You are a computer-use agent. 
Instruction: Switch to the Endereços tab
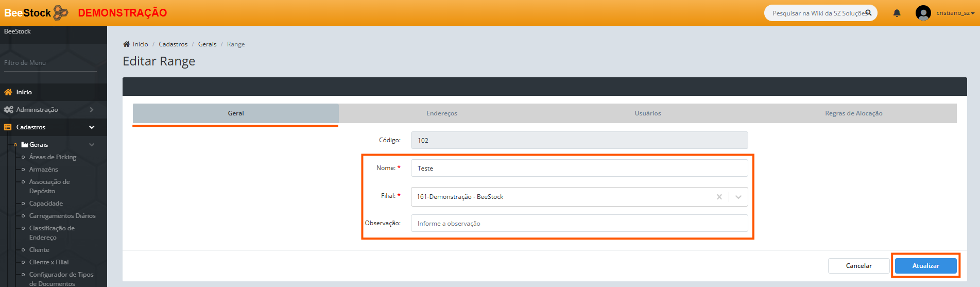coord(441,113)
